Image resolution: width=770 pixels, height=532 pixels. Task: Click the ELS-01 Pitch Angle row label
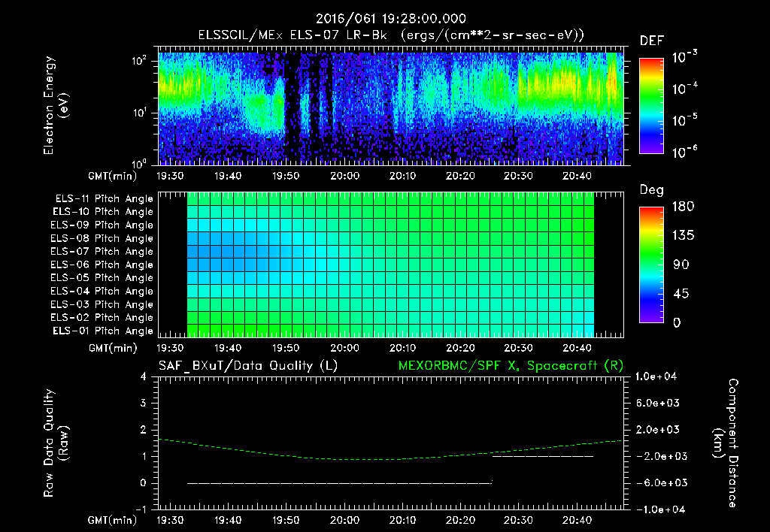coord(103,331)
